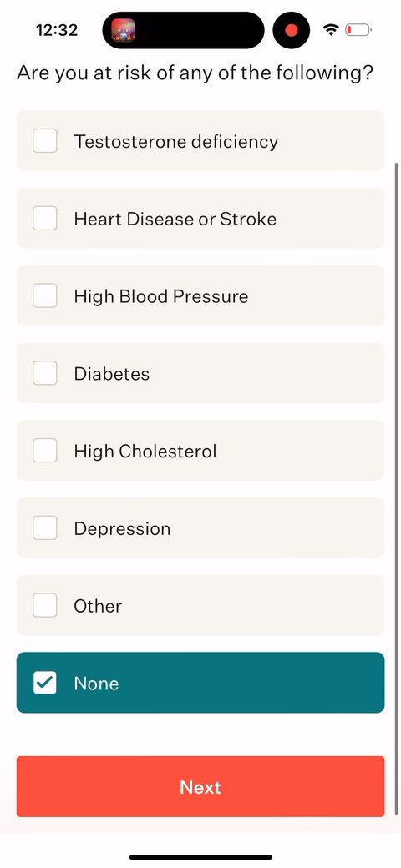
Task: Choose the Depression option row
Action: coord(200,527)
